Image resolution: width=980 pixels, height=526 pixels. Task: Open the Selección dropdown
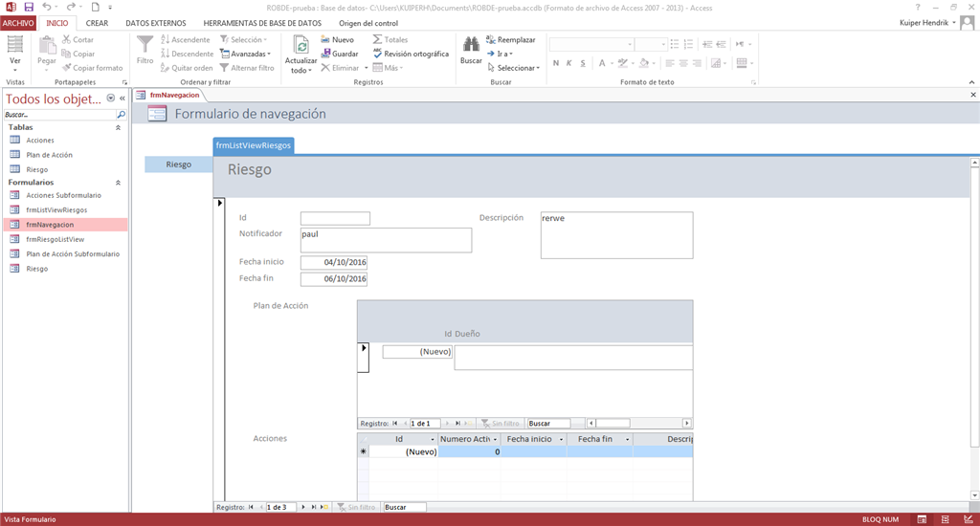(x=244, y=39)
